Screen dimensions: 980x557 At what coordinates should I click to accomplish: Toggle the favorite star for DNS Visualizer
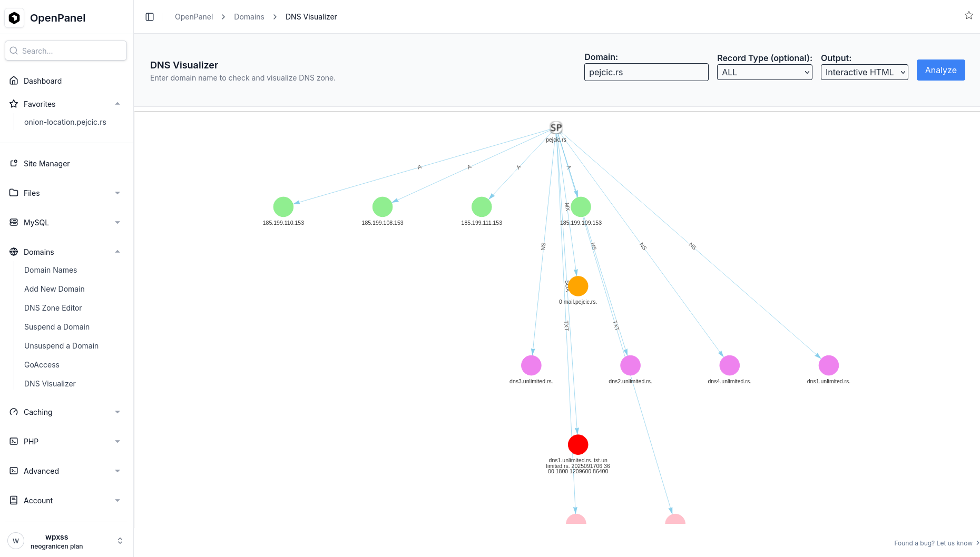[969, 15]
